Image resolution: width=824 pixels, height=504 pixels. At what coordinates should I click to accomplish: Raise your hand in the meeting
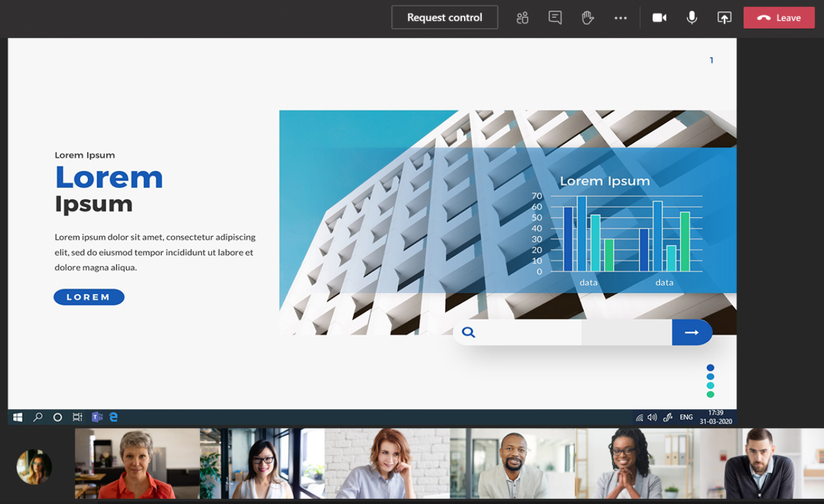pyautogui.click(x=587, y=18)
